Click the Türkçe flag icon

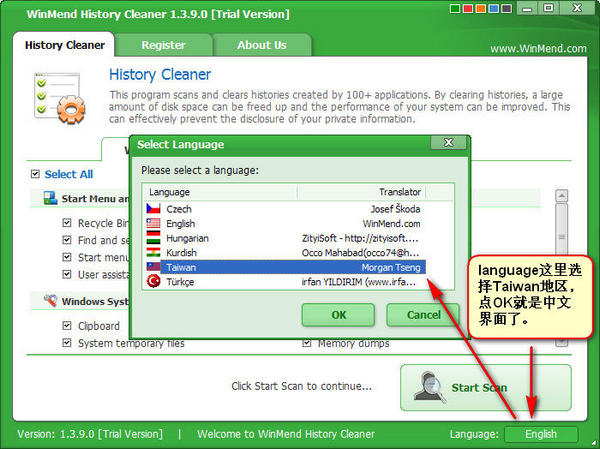[153, 281]
